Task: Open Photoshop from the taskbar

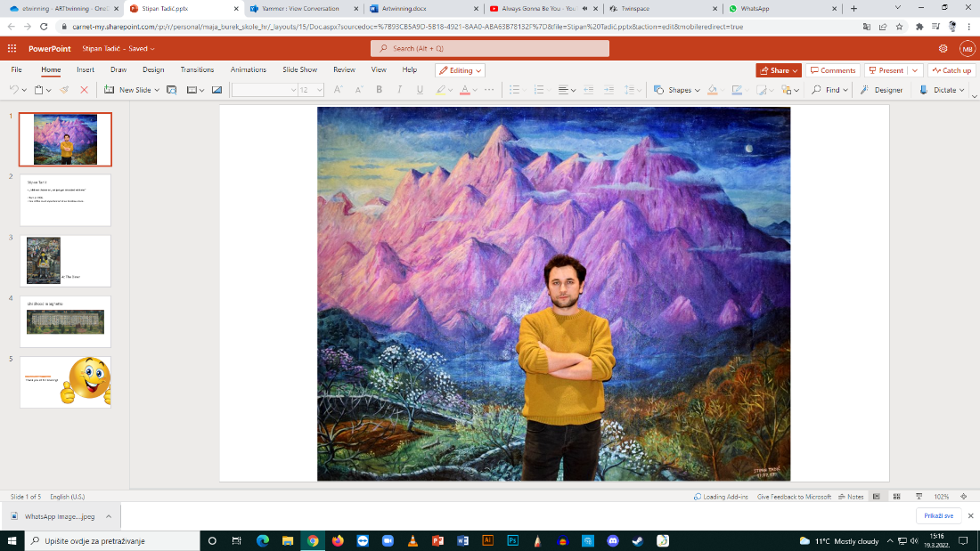Action: [x=512, y=540]
